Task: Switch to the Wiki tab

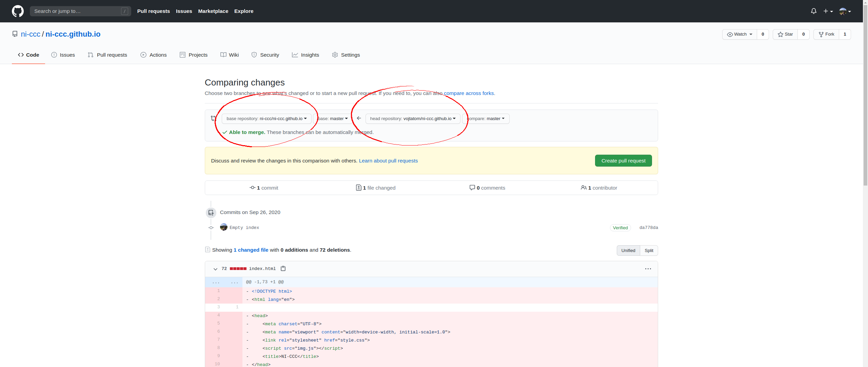Action: pyautogui.click(x=230, y=55)
